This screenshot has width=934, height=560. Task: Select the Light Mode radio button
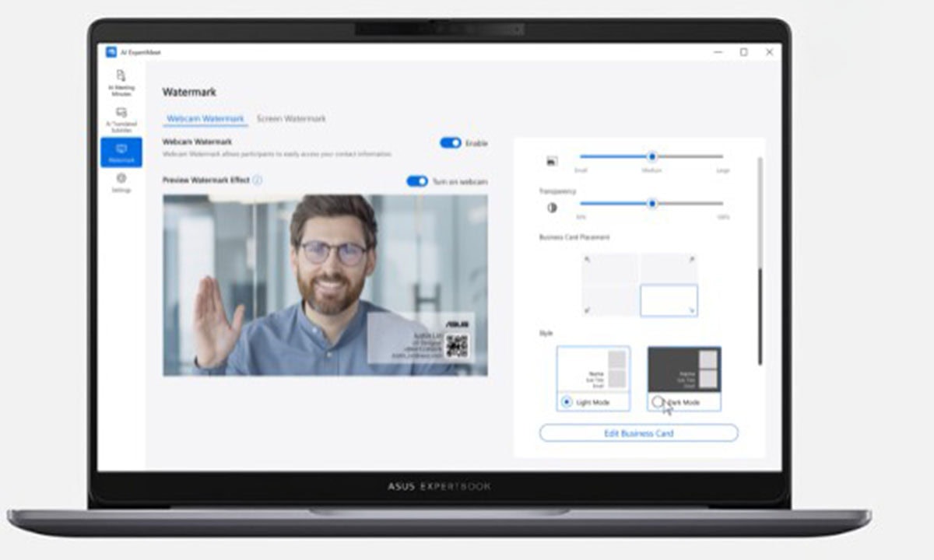pyautogui.click(x=567, y=402)
